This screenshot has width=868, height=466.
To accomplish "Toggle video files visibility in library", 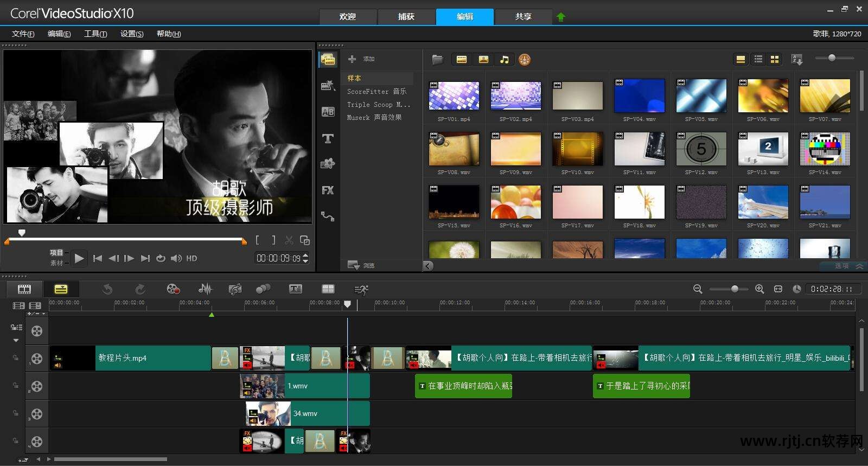I will tap(462, 60).
